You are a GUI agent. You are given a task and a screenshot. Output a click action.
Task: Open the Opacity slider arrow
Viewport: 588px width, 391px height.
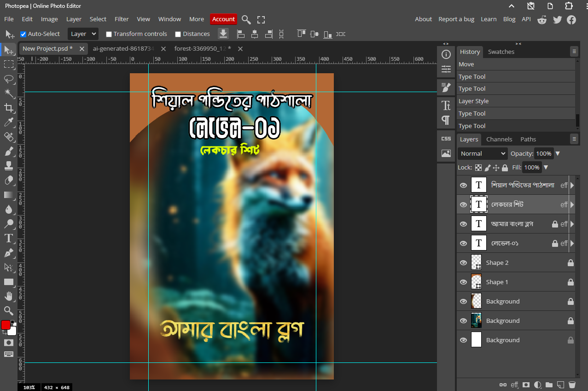[558, 153]
